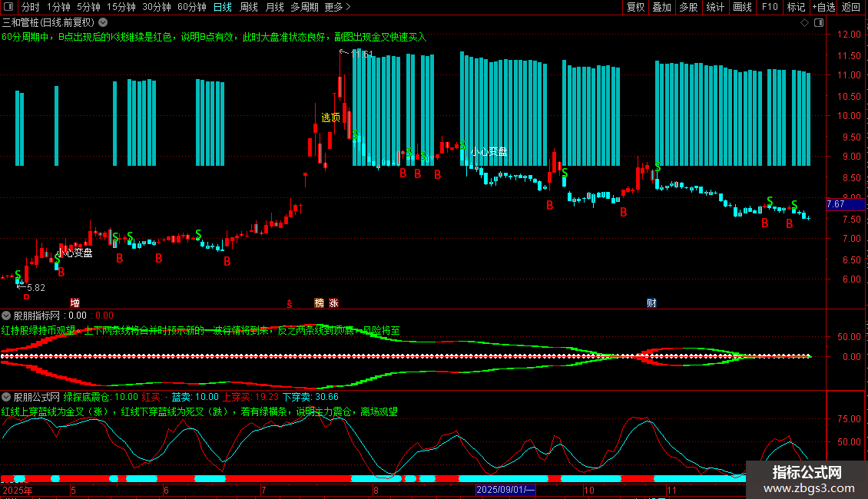Select the 1分钟 period tab
868x499 pixels.
[x=58, y=7]
